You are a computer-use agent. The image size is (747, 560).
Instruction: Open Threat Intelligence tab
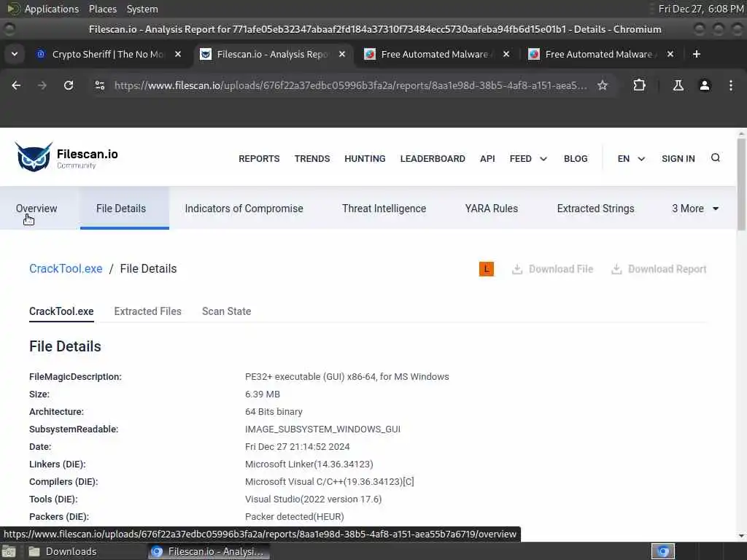pos(384,208)
